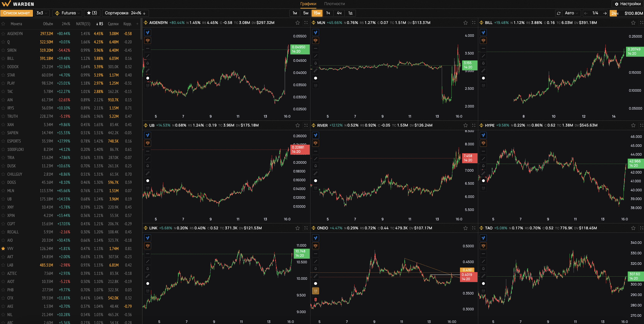Click the refresh icon next to Авто
Viewport: 644px width, 324px height.
(x=558, y=13)
